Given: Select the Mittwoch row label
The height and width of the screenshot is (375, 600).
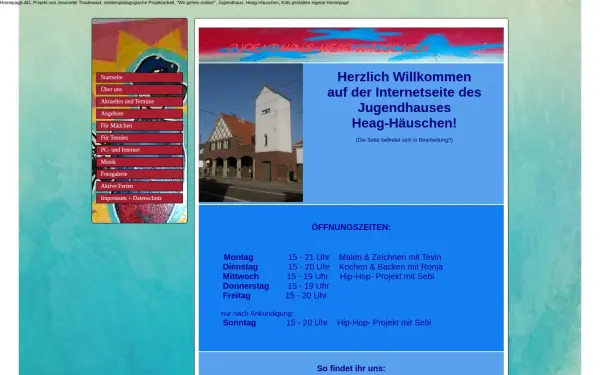Looking at the screenshot, I should tap(241, 276).
